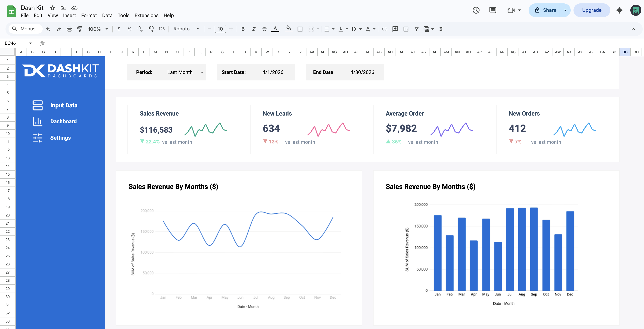This screenshot has height=329, width=644.
Task: Create a filter with funnel icon
Action: pyautogui.click(x=416, y=29)
